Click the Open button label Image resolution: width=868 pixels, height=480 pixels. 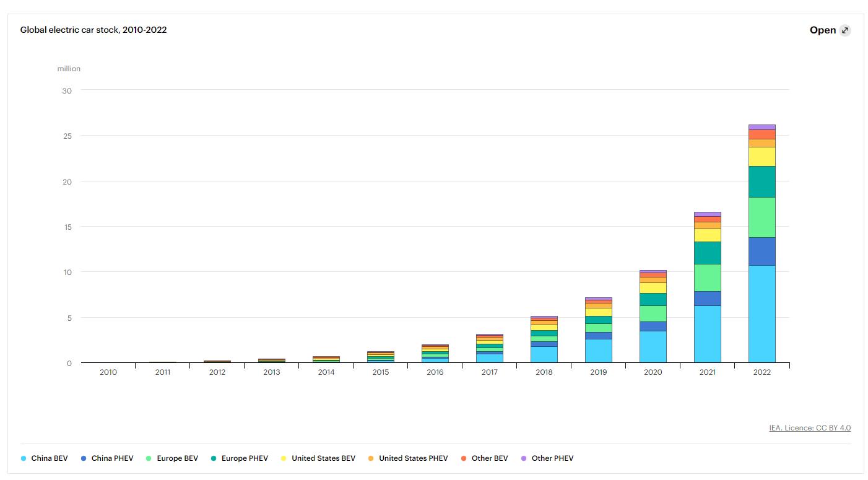click(x=823, y=30)
